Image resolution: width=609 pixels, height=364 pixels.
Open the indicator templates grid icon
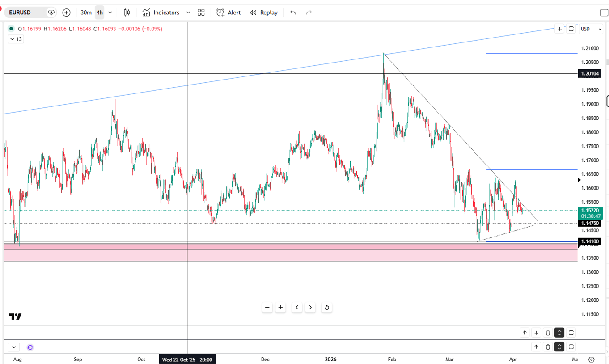coord(201,13)
